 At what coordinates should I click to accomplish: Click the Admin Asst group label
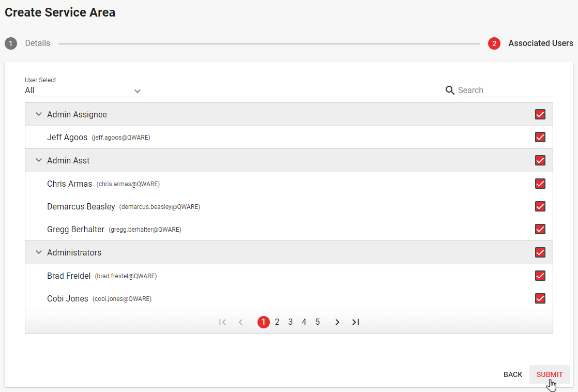[68, 161]
